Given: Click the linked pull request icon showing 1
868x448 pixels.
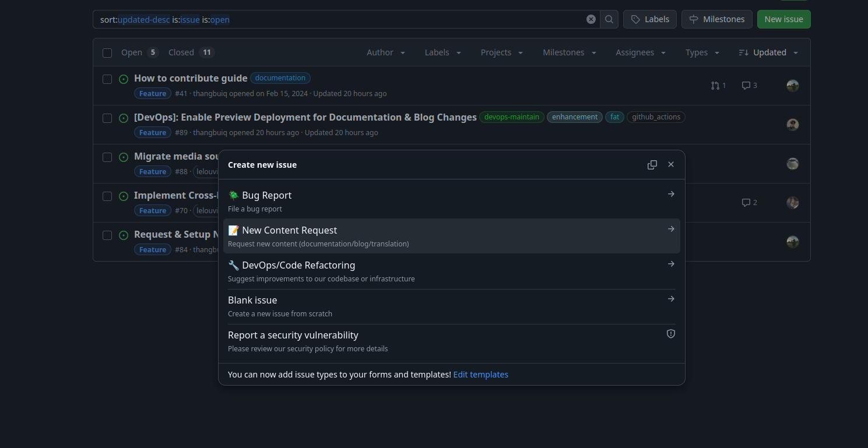Looking at the screenshot, I should 718,85.
